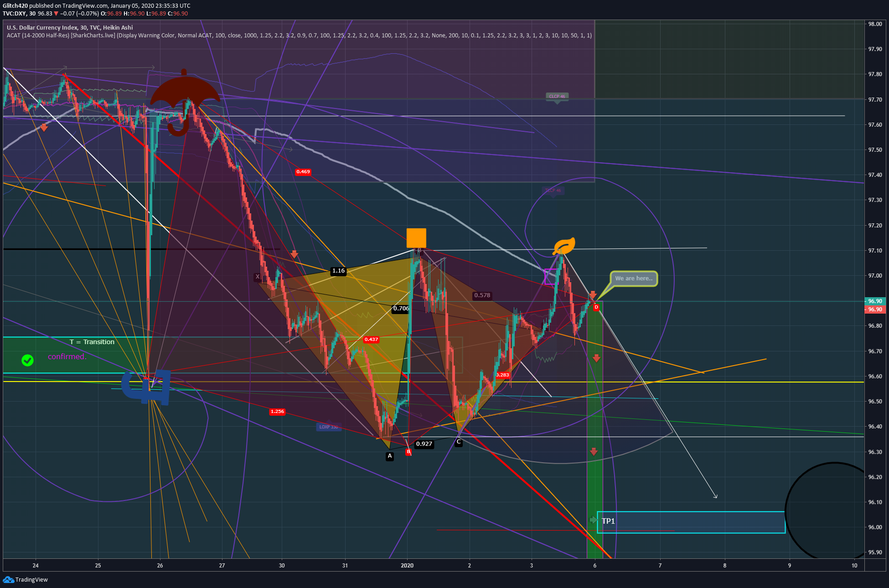Click the TVC:DXY, 30 symbol header
The image size is (889, 588).
(19, 14)
